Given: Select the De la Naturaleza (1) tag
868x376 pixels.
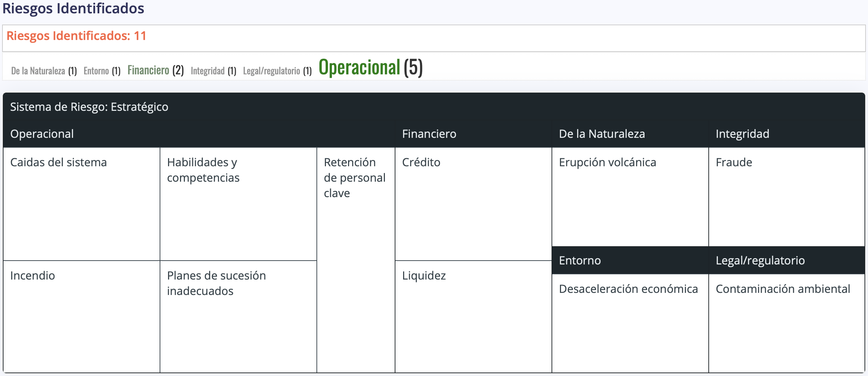Looking at the screenshot, I should tap(44, 71).
